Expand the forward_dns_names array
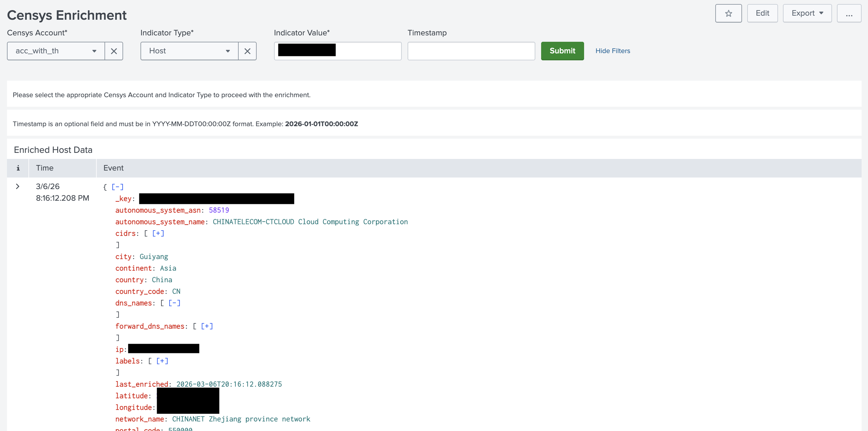The width and height of the screenshot is (868, 431). point(207,326)
